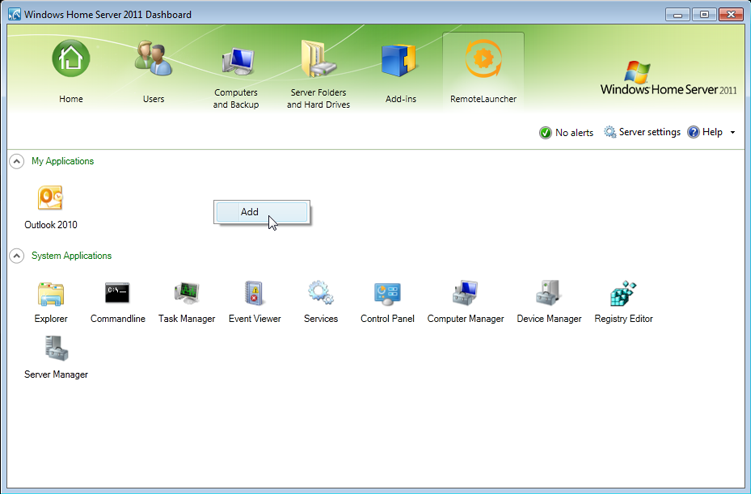View the No alerts status
This screenshot has height=494, width=751.
566,133
